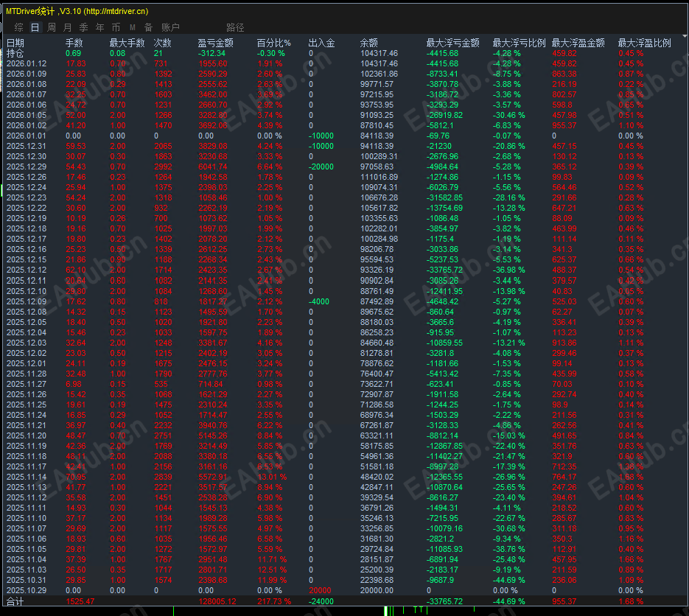The width and height of the screenshot is (689, 616).
Task: Click the 路径 path button
Action: pyautogui.click(x=236, y=28)
